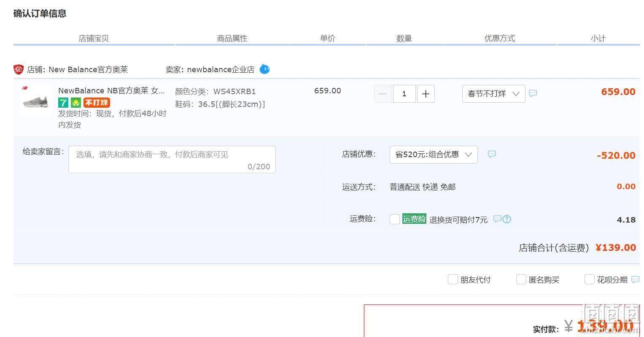
Task: Click the shipping fee 0.00
Action: pos(626,187)
